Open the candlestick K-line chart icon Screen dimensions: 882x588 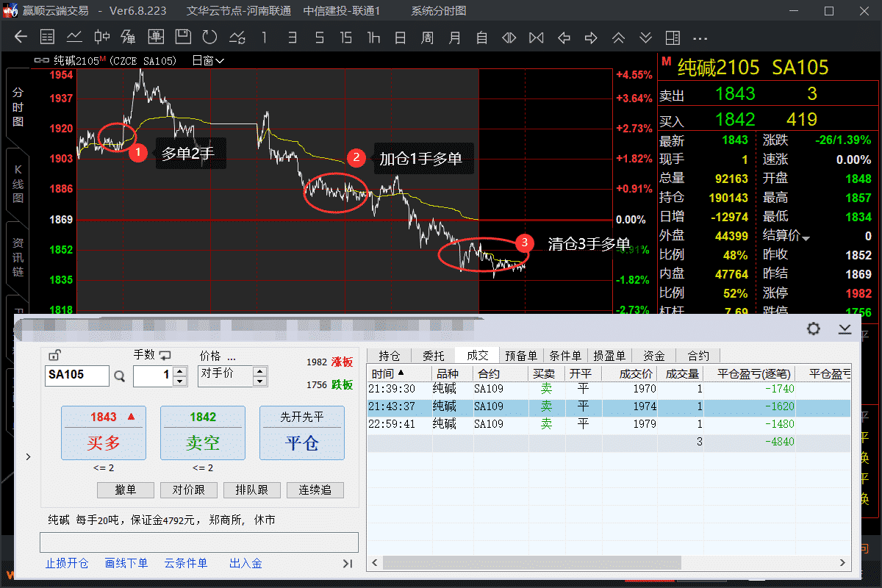click(x=101, y=37)
